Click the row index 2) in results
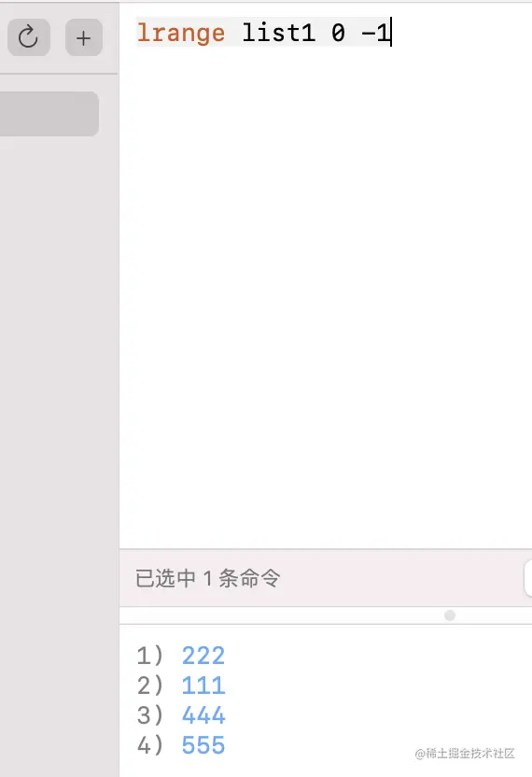 coord(149,685)
